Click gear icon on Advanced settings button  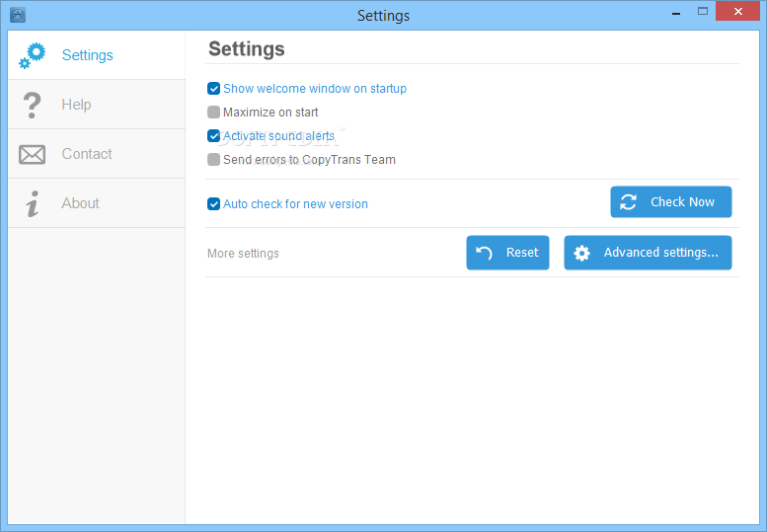581,253
